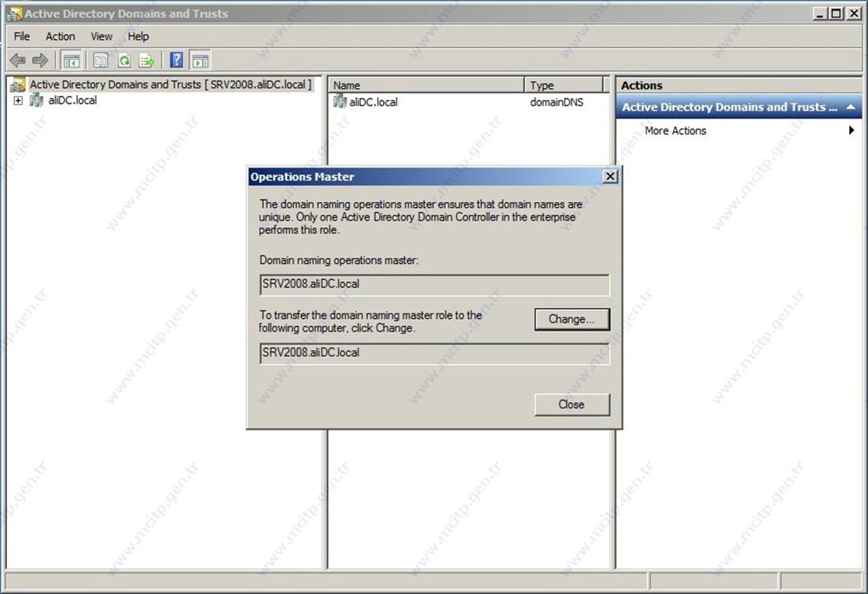Click aliDC.local domain icon in list pane

(340, 101)
